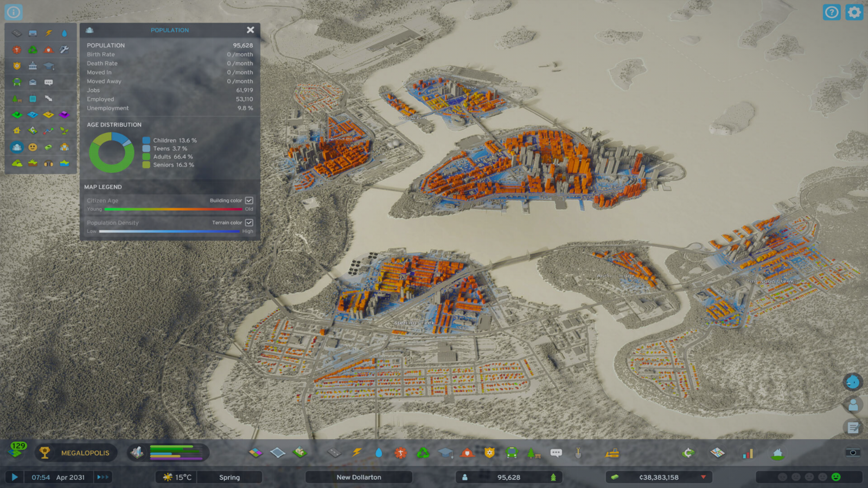Open the Districts tool in bottom toolbar
Screen dimensions: 868x488
click(x=278, y=453)
